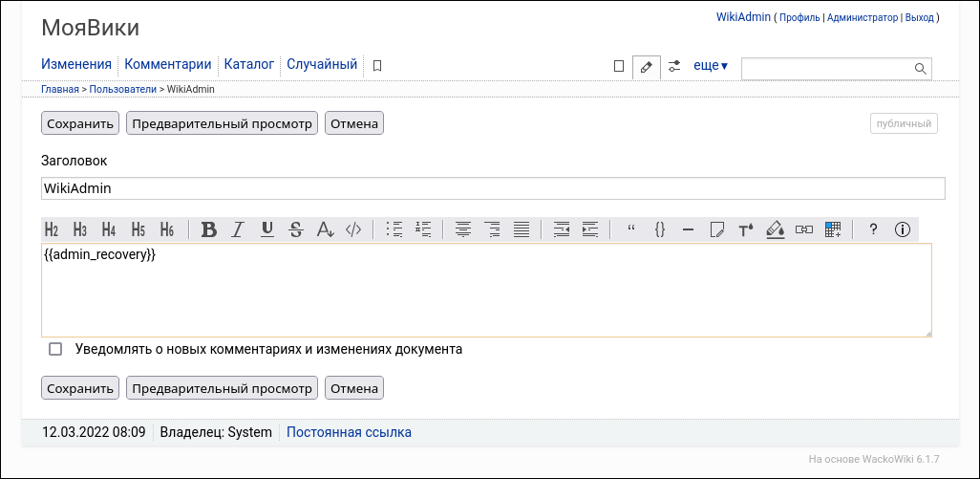Click the H2 heading button
The height and width of the screenshot is (479, 980).
point(52,229)
